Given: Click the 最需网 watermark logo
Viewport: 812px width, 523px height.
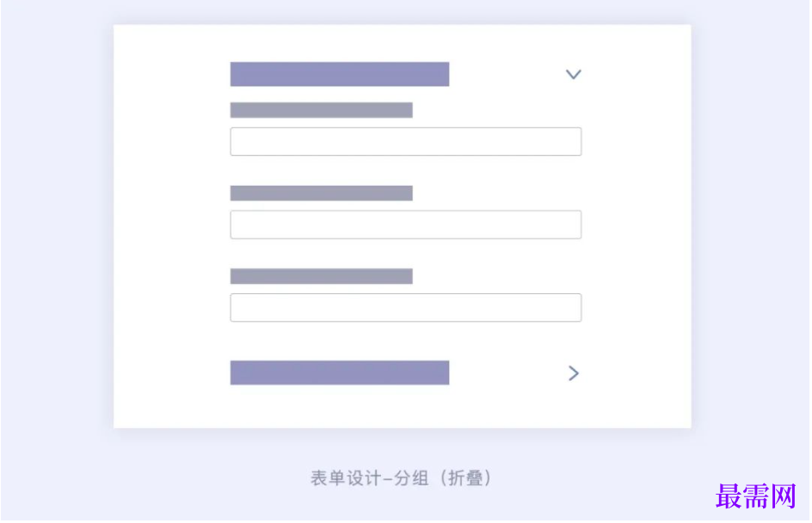Looking at the screenshot, I should point(757,496).
